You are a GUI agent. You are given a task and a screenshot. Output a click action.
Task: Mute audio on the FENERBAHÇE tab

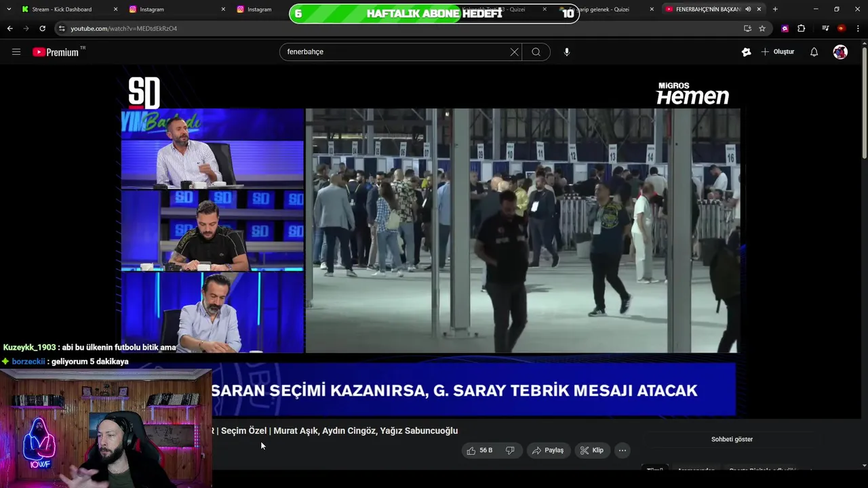coord(748,9)
